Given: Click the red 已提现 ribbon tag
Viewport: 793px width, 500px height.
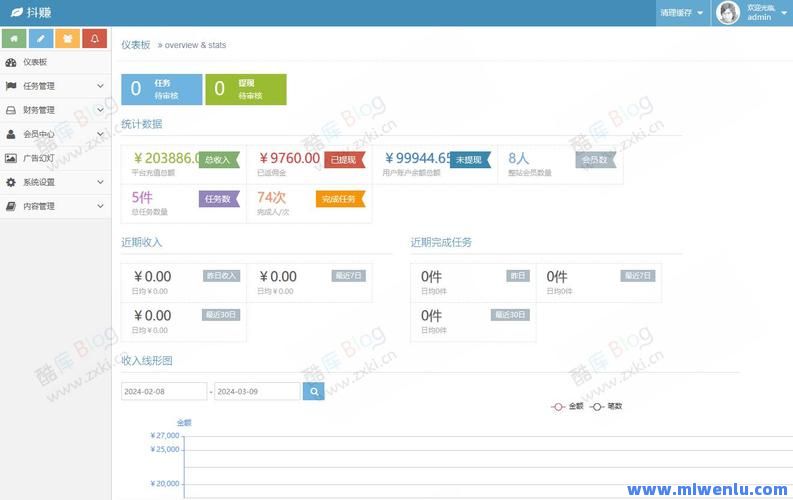Looking at the screenshot, I should 344,160.
